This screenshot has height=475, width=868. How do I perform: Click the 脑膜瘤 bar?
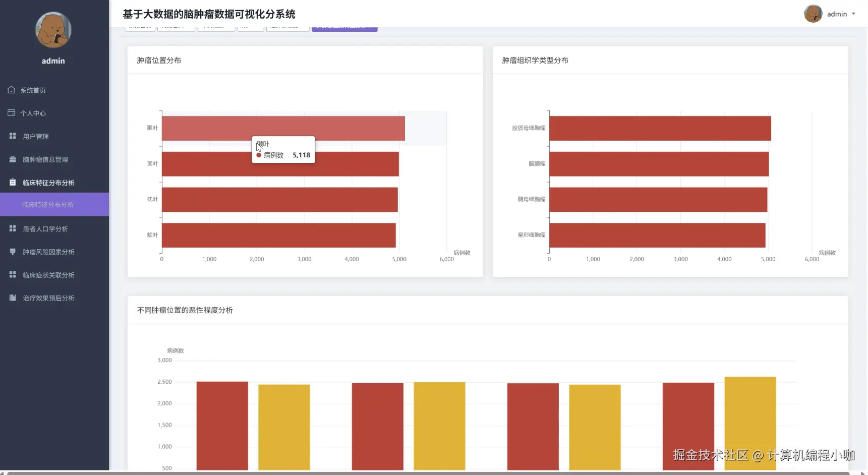point(659,164)
